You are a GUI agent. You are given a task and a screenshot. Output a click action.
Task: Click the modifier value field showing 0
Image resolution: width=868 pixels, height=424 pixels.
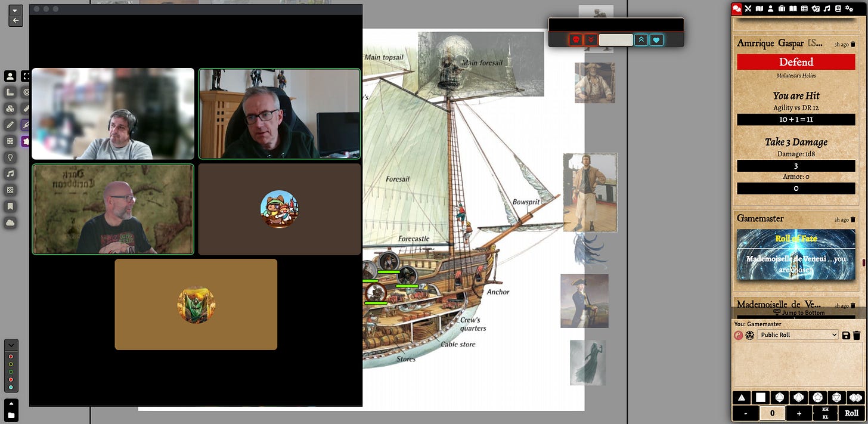point(772,413)
